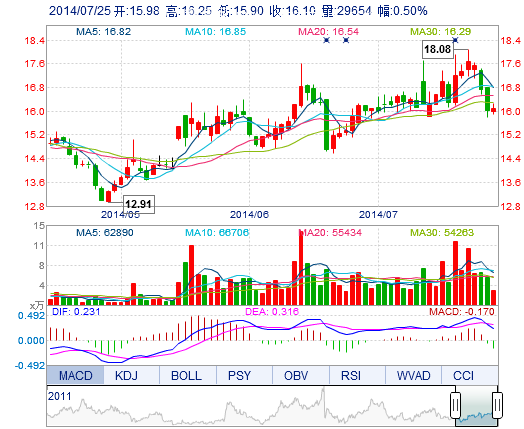Click the star marker above 18.08
Image resolution: width=524 pixels, height=429 pixels.
[455, 40]
